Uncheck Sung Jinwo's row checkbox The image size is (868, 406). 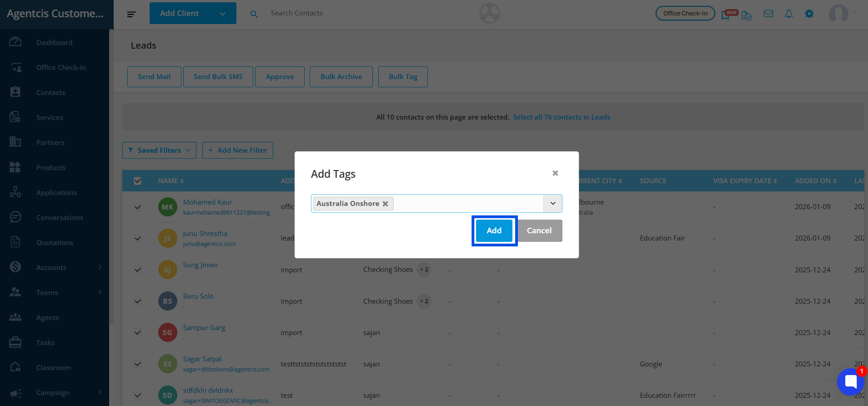pos(138,270)
